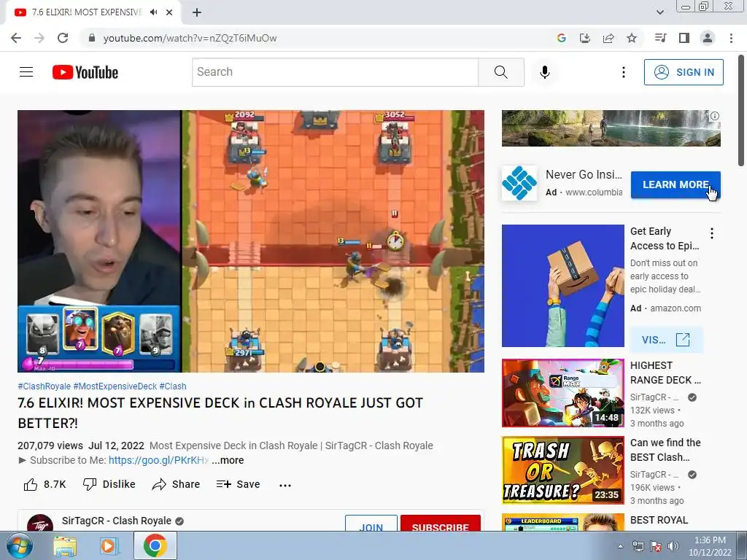Click the #Clash hashtag
Viewport: 747px width, 560px height.
[173, 386]
